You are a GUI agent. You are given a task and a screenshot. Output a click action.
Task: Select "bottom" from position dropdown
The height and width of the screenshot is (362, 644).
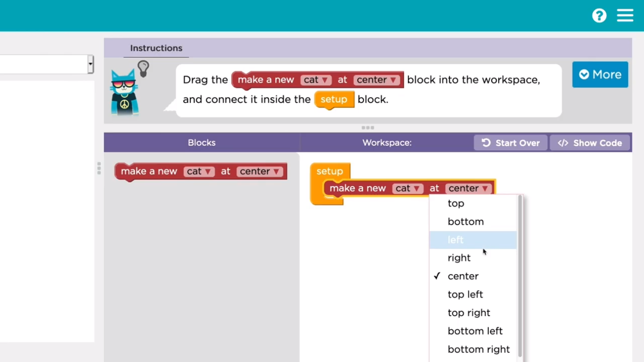465,222
